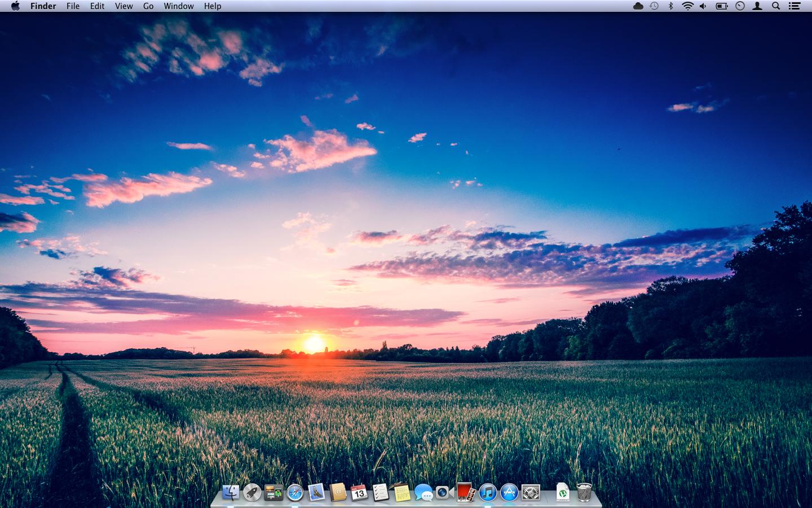Open Bluetooth status menu
The width and height of the screenshot is (812, 508).
[670, 6]
